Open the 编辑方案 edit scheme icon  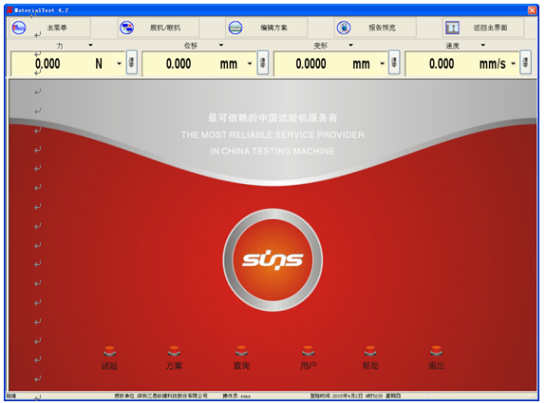(x=235, y=27)
